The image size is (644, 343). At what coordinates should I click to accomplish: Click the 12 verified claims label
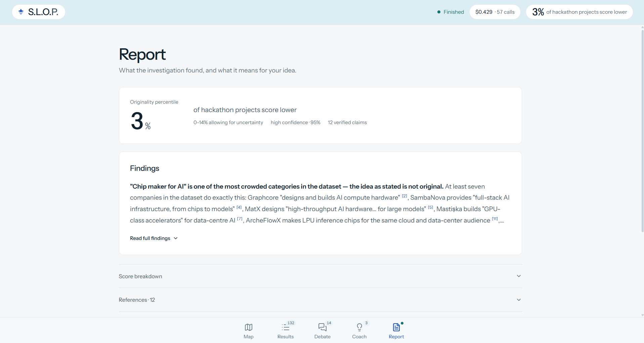[x=347, y=122]
